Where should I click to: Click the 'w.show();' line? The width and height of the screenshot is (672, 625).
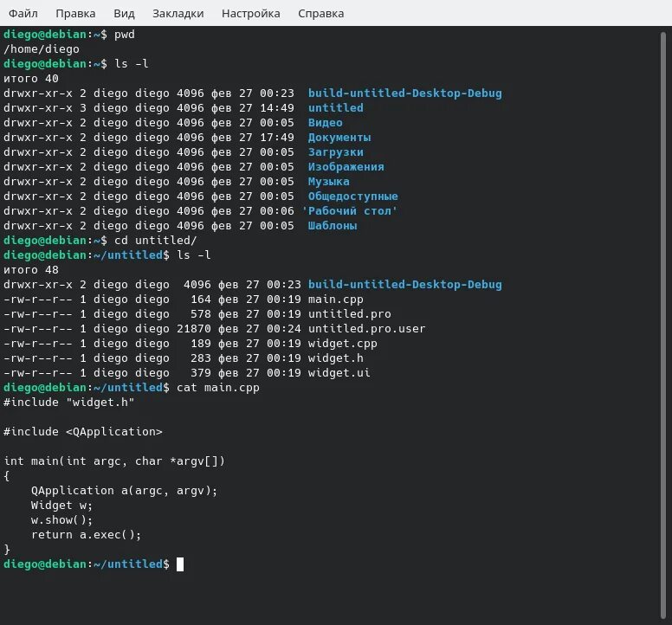[61, 520]
